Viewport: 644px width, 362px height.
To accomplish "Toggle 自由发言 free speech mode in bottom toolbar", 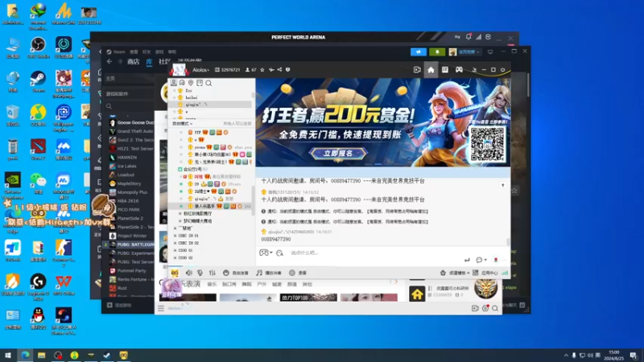I will tap(236, 273).
